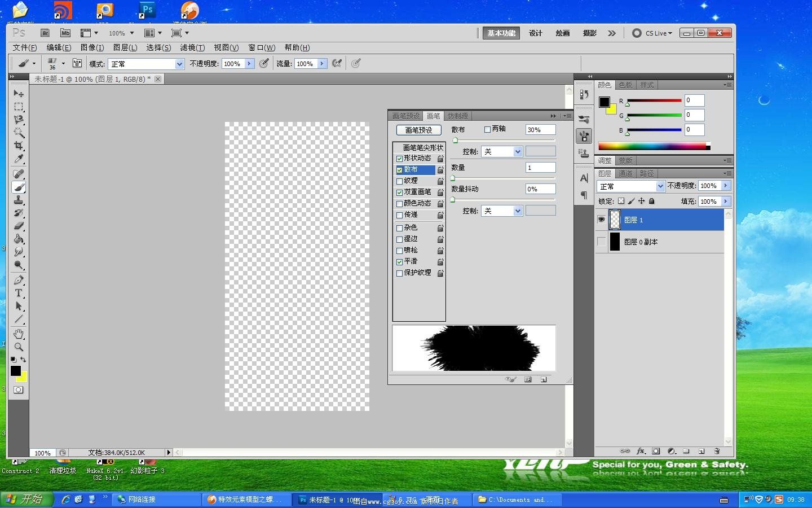Open the 滤镜(T) menu
Screen dimensions: 812x508
[x=192, y=47]
